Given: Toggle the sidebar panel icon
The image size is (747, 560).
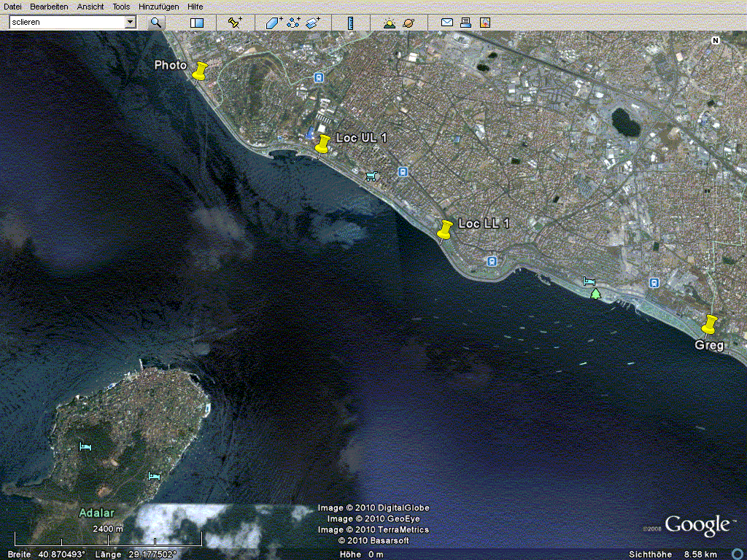Looking at the screenshot, I should tap(197, 23).
